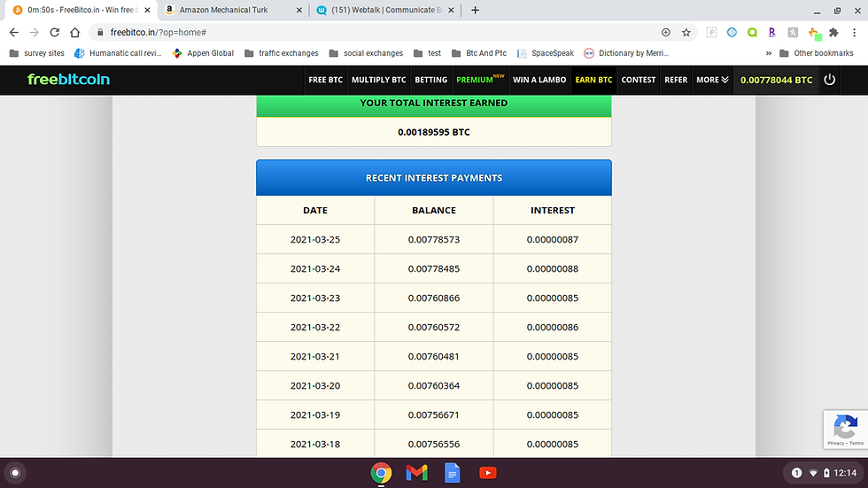868x488 pixels.
Task: Open the Humanatic call review bookmark
Action: (x=119, y=53)
